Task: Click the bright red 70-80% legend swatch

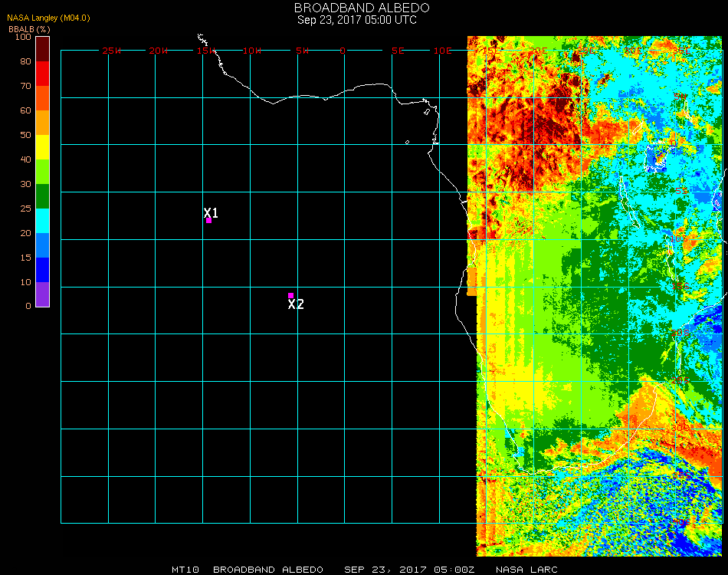Action: (43, 73)
